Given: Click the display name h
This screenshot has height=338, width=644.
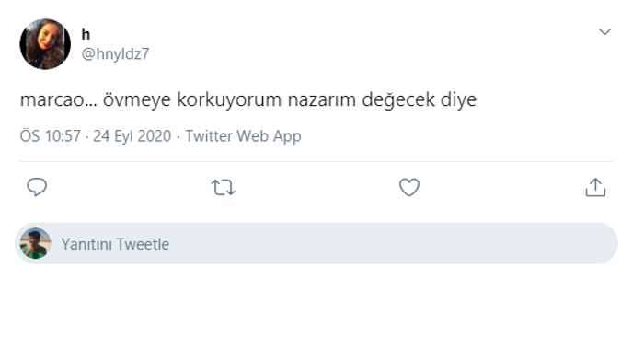Looking at the screenshot, I should (x=86, y=35).
